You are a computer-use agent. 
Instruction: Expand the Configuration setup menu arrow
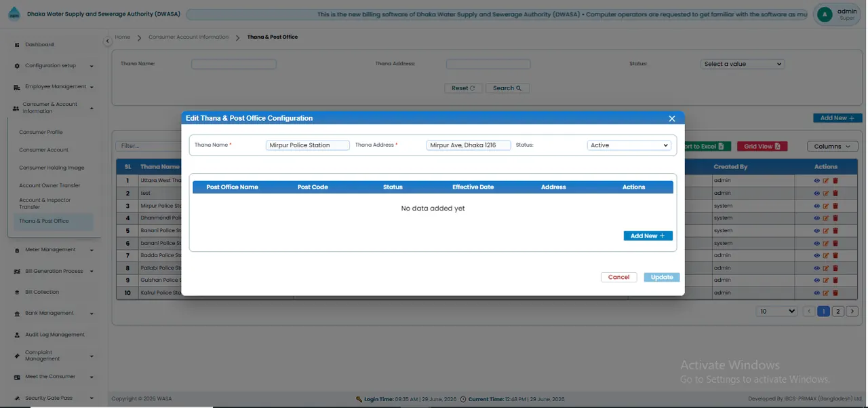click(x=92, y=66)
